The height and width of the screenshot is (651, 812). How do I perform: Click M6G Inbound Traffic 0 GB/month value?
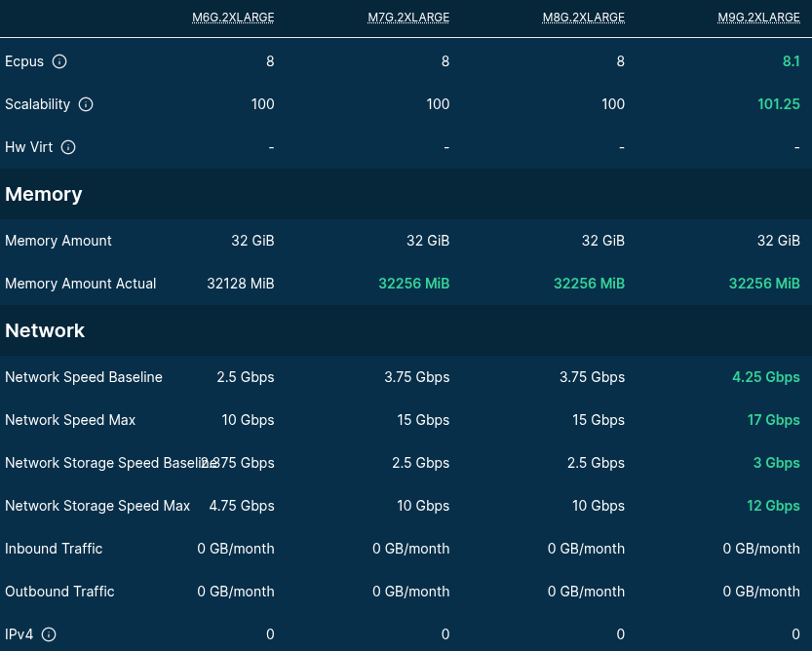point(236,549)
